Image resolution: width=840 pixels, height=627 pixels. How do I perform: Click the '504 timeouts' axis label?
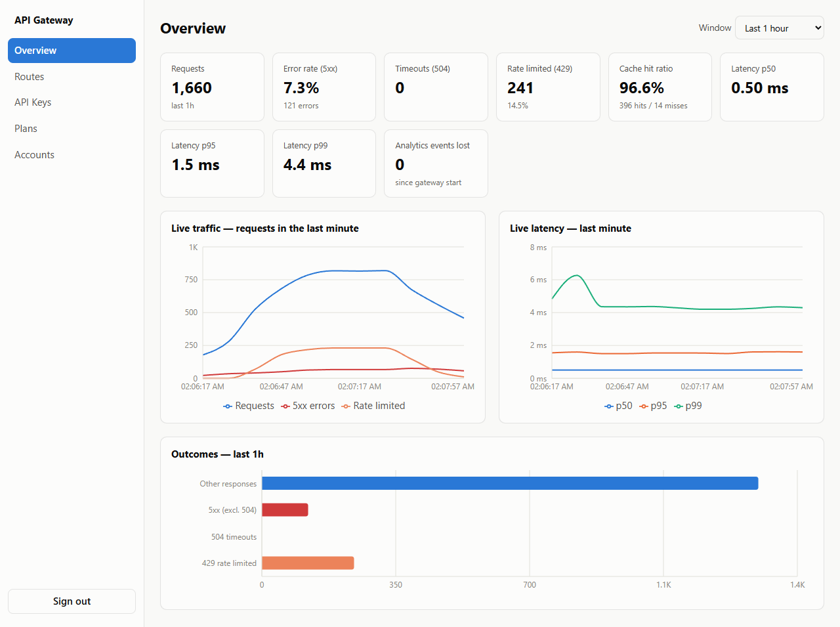point(234,537)
